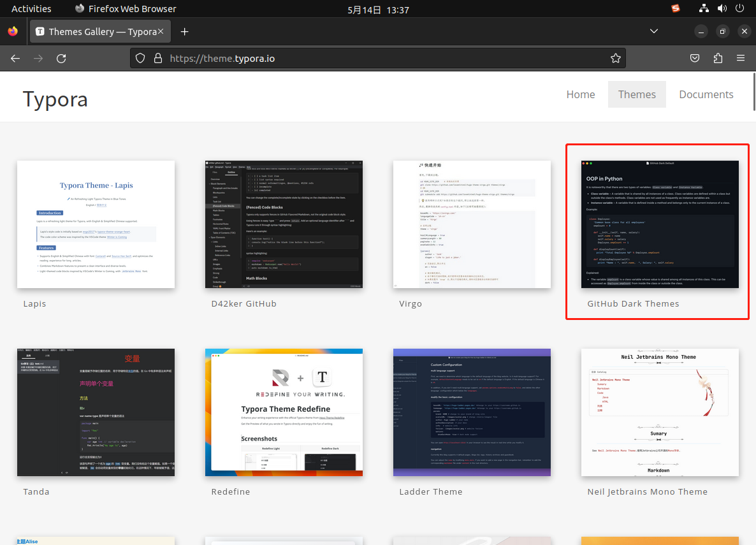The height and width of the screenshot is (545, 756).
Task: Reload the current page
Action: 61,59
